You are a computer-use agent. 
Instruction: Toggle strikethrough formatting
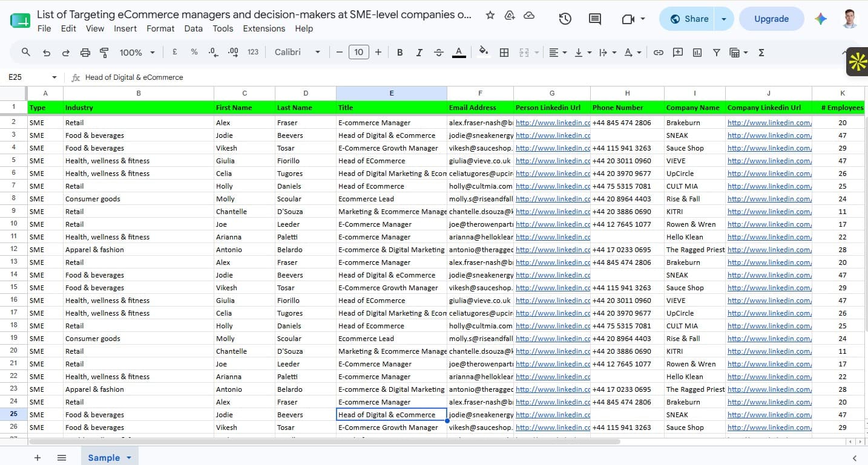[x=439, y=53]
